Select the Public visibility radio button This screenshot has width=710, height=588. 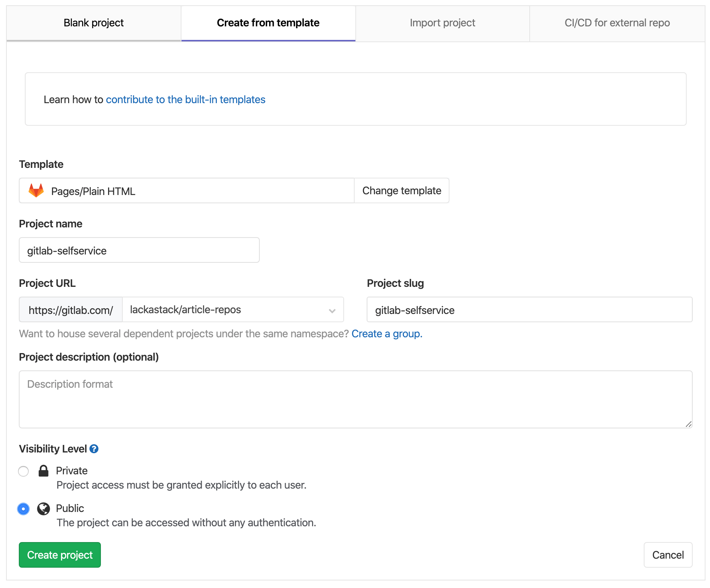coord(23,509)
